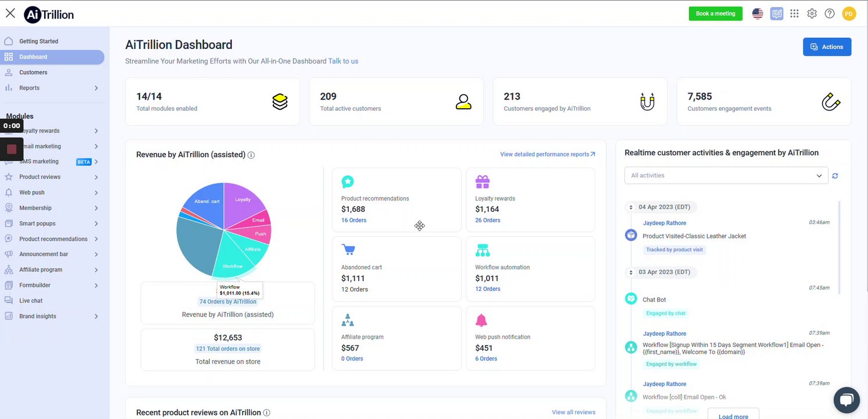Open the live chat bubble widget
The height and width of the screenshot is (419, 868).
coord(846,400)
